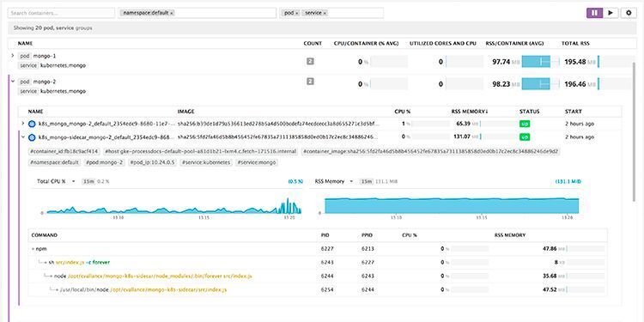Click the green up status for k8s_mongo_mongo-2
The width and height of the screenshot is (644, 322).
(x=525, y=124)
